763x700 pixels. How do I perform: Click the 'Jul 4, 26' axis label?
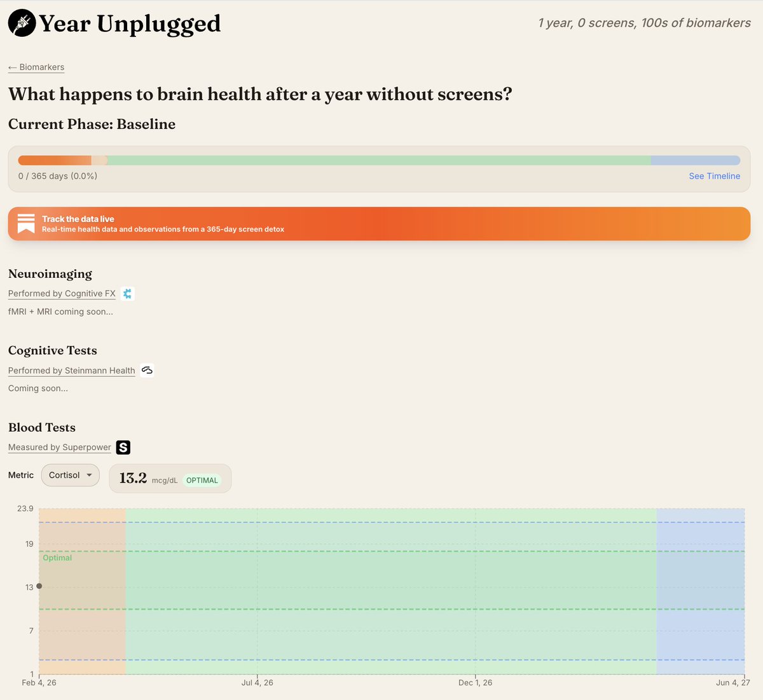(258, 683)
